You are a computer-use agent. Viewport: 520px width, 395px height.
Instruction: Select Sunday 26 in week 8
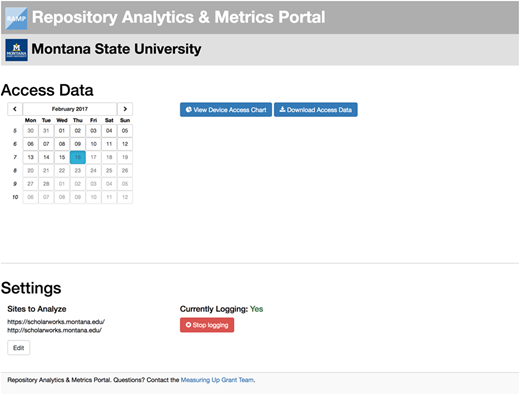point(125,171)
